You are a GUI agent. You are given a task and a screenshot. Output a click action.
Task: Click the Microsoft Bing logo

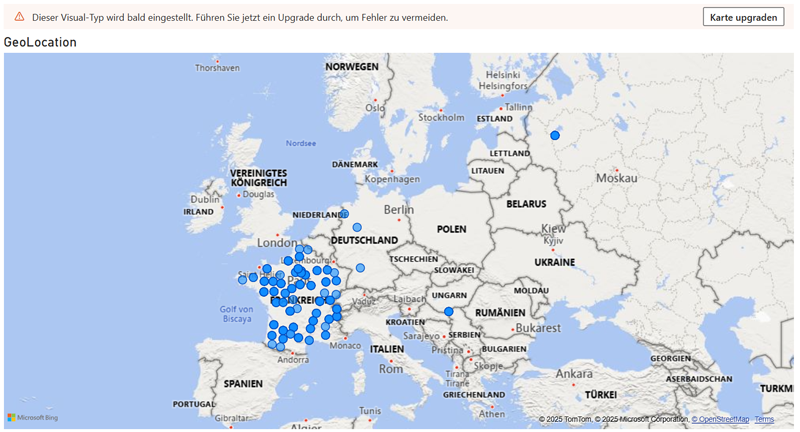tap(33, 417)
